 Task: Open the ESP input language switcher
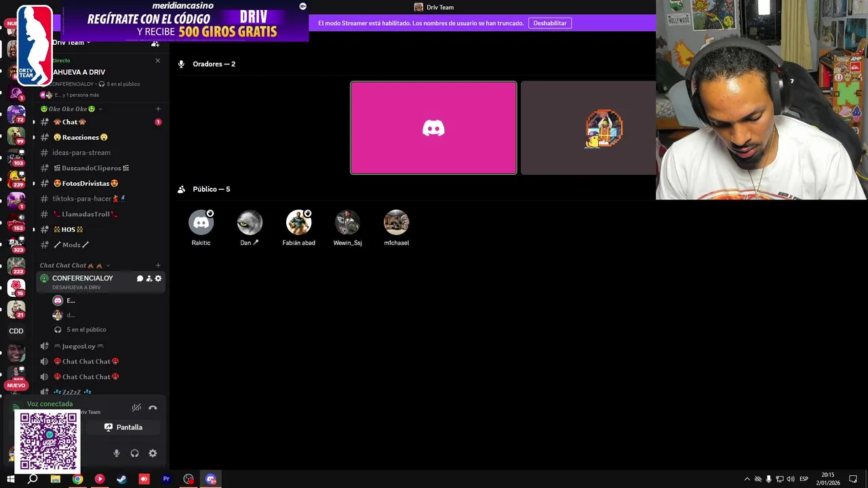(804, 479)
